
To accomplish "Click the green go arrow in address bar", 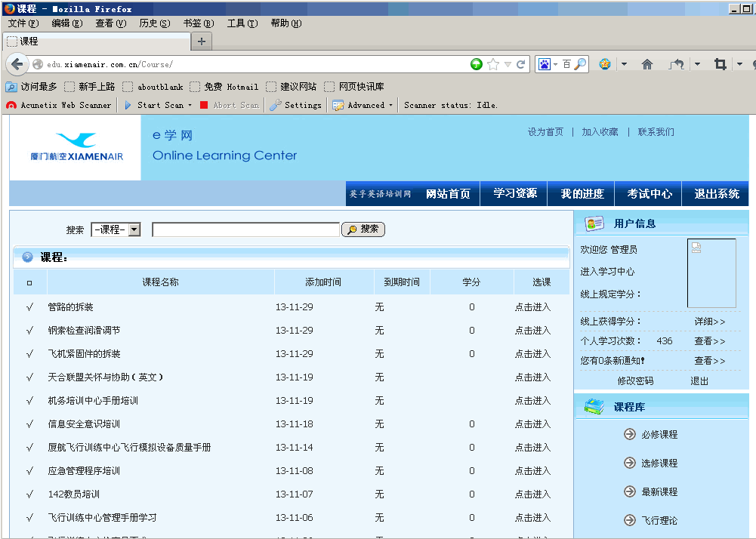I will point(477,64).
